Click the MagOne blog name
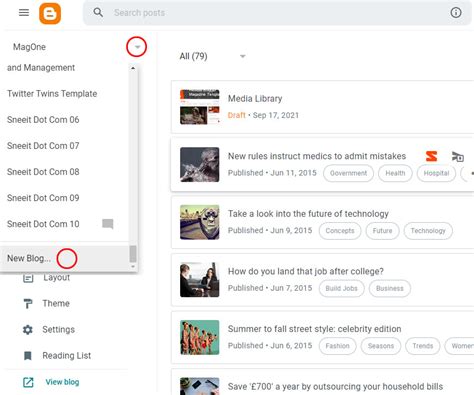Screen dimensions: 474x395 (x=29, y=47)
